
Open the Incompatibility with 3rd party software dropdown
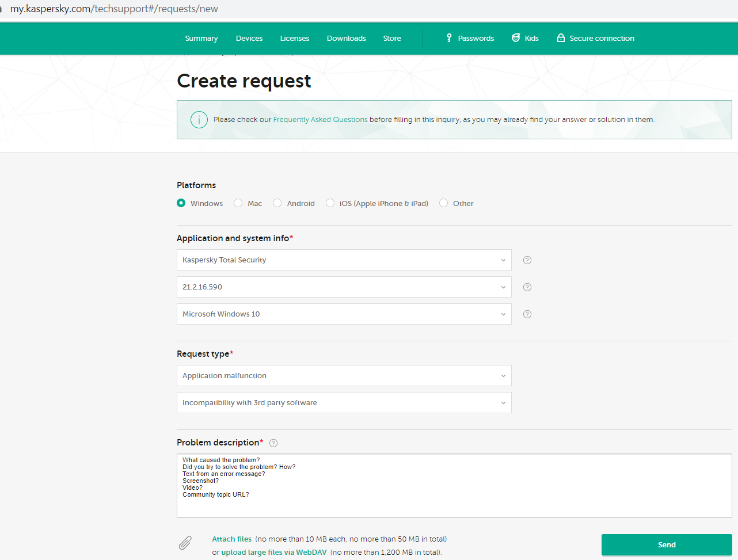point(344,403)
